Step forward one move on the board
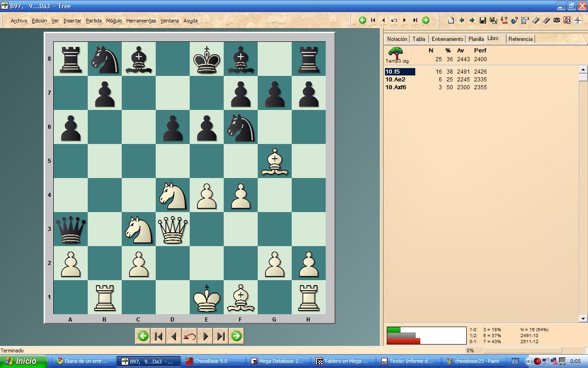The width and height of the screenshot is (588, 368). tap(205, 336)
